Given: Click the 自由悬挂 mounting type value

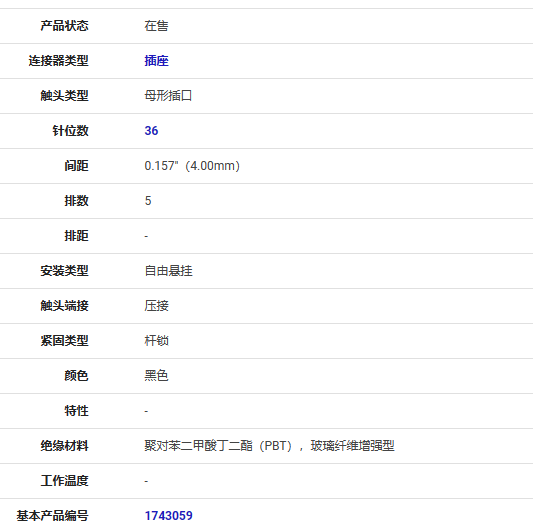Looking at the screenshot, I should 168,271.
